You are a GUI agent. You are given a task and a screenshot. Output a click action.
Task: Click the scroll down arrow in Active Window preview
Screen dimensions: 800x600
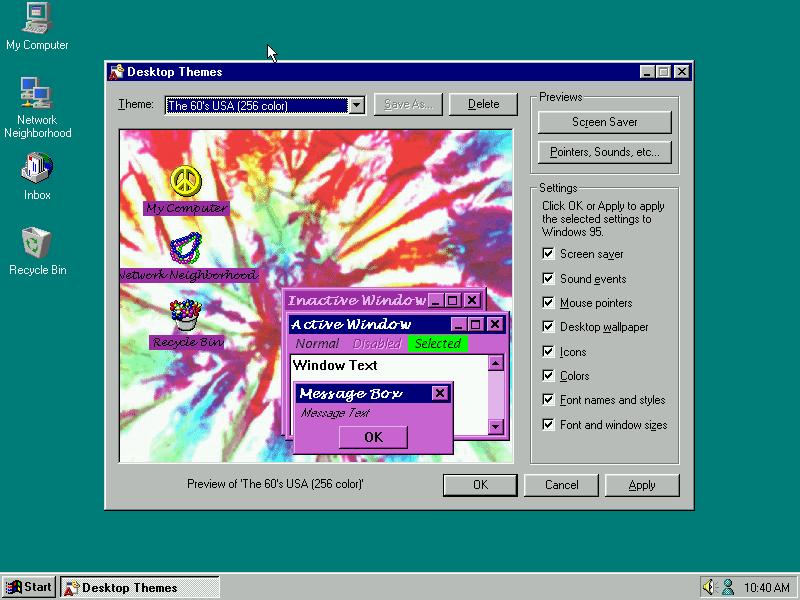495,426
